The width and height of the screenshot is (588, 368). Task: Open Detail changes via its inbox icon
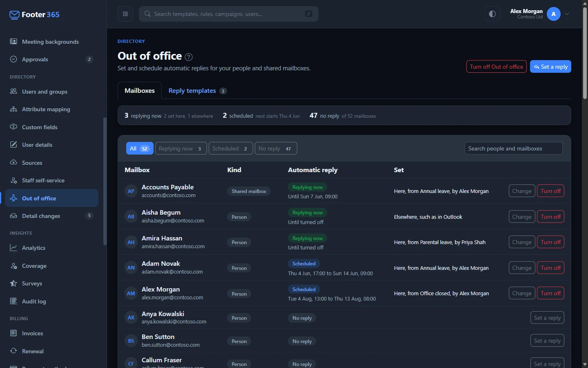(13, 216)
